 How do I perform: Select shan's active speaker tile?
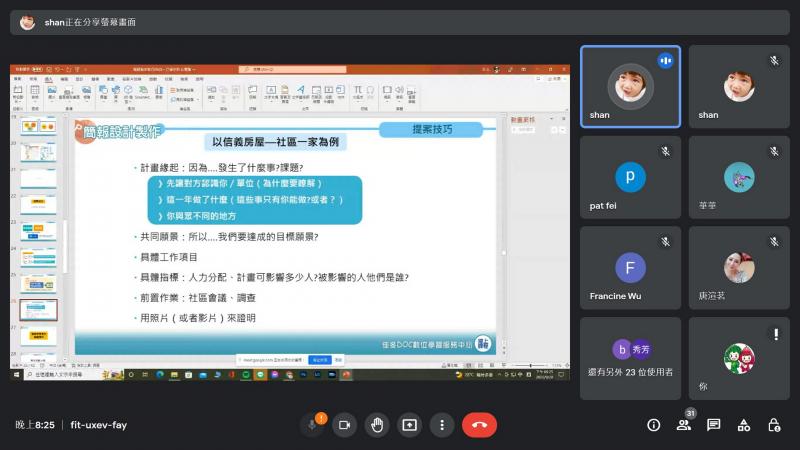coord(630,86)
